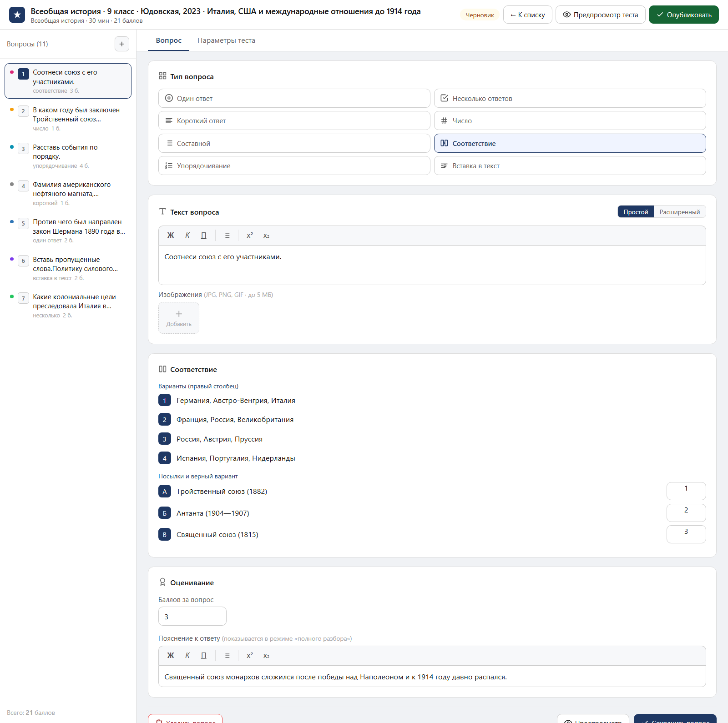The image size is (728, 723).
Task: Apply bold in question text toolbar
Action: [171, 236]
